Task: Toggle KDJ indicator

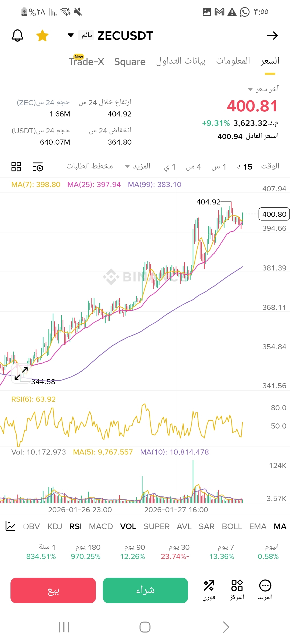Action: [x=55, y=526]
